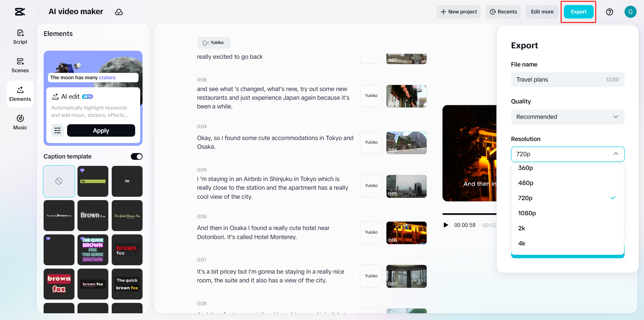Choose the yellow cursive caption template
Screen dimensions: 644x320
[x=127, y=216]
